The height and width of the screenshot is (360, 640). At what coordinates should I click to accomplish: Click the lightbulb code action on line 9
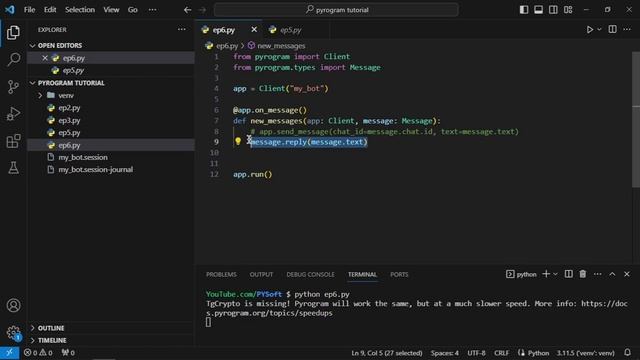click(x=238, y=142)
